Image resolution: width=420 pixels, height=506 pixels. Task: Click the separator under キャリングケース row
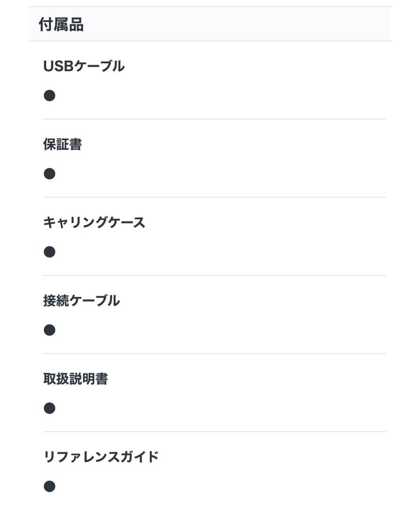tap(215, 275)
